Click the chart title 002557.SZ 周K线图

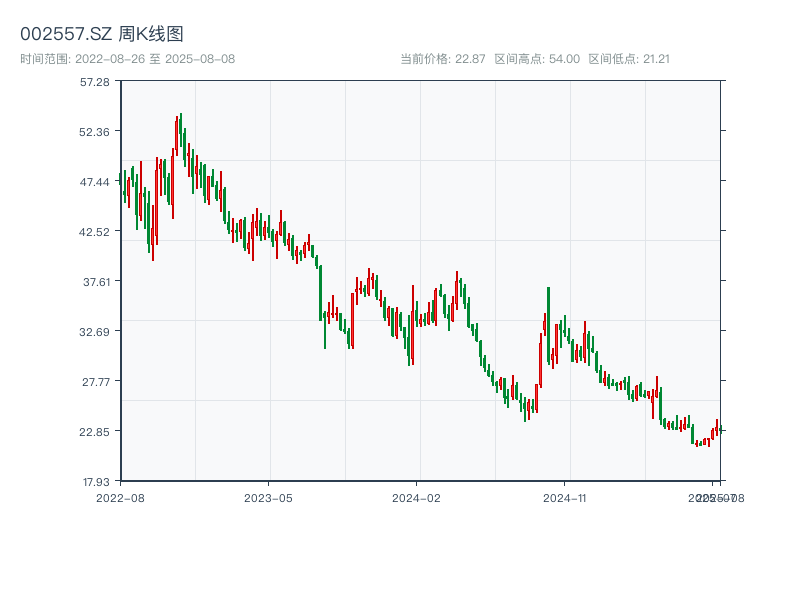[102, 34]
